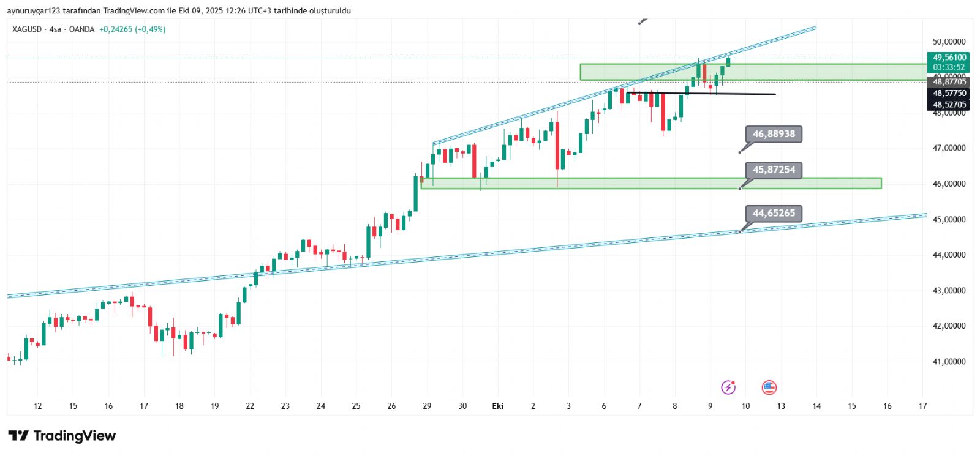This screenshot has width=980, height=456.
Task: Click the +0,24265 (+0,49%) change value
Action: tap(132, 29)
